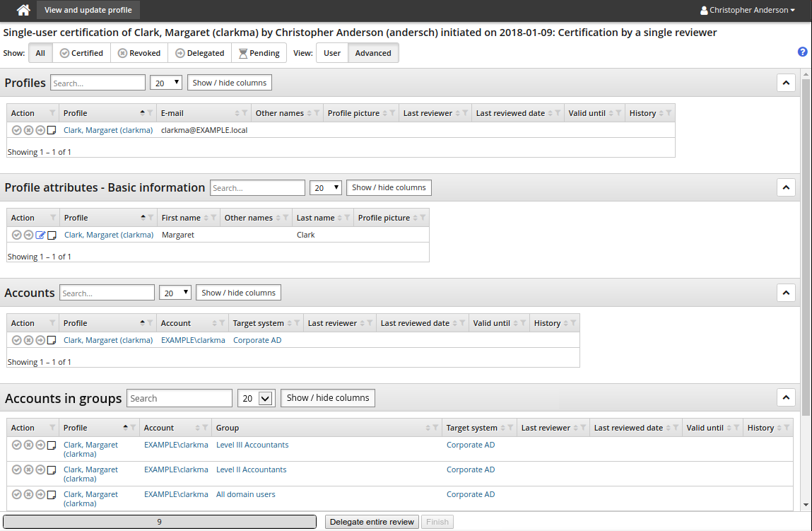
Task: Revoke the All domain users group membership
Action: (x=28, y=494)
